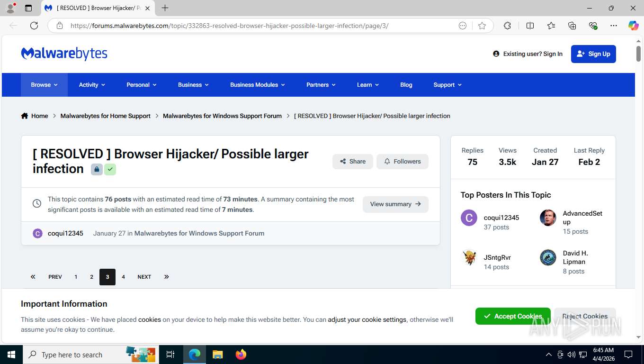Expand the Learn dropdown
This screenshot has height=364, width=644.
(x=368, y=85)
